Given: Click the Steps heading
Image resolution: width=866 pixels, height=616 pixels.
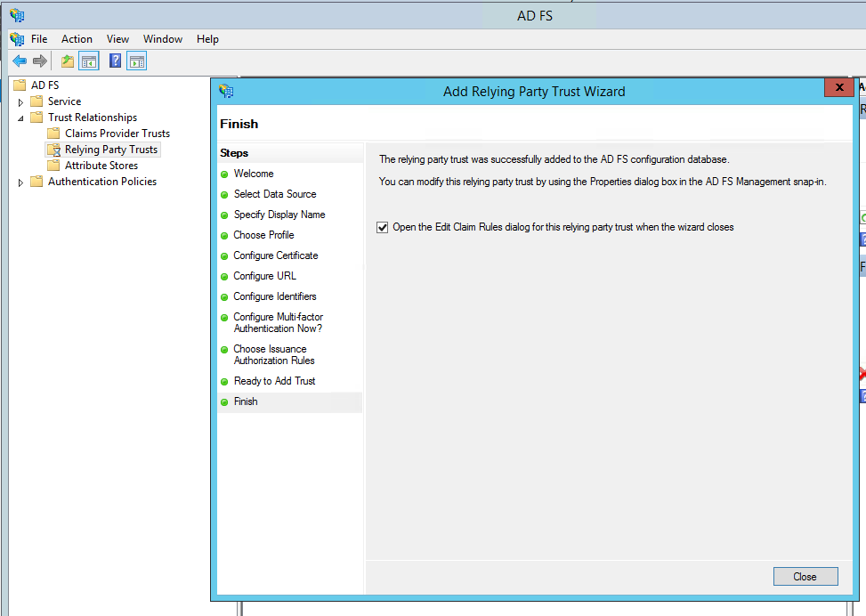Looking at the screenshot, I should [234, 153].
